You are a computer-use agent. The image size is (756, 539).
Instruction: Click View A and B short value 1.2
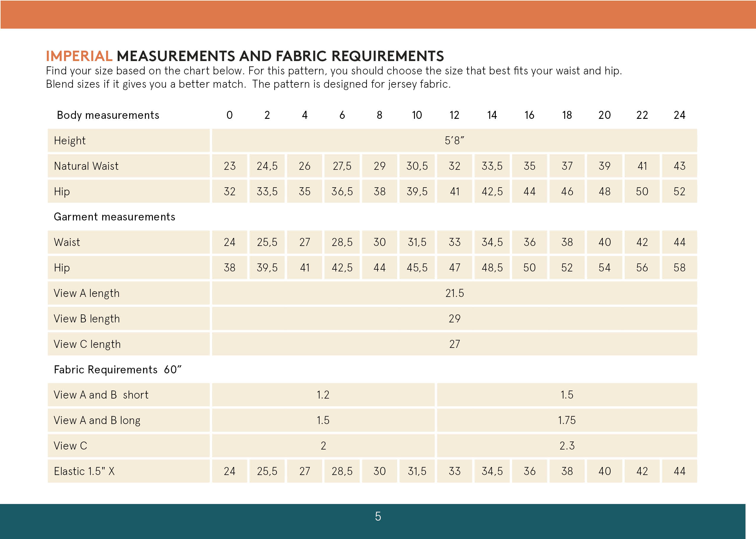[323, 395]
